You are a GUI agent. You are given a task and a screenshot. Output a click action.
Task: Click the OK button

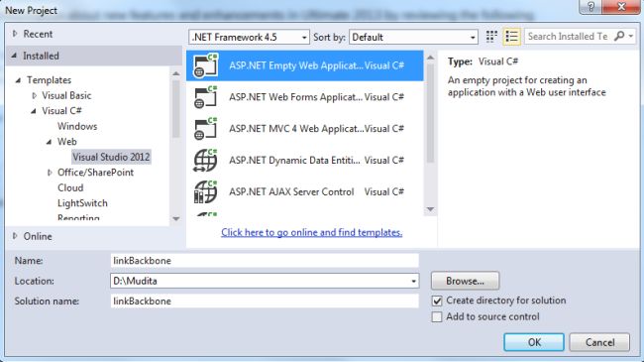click(534, 342)
